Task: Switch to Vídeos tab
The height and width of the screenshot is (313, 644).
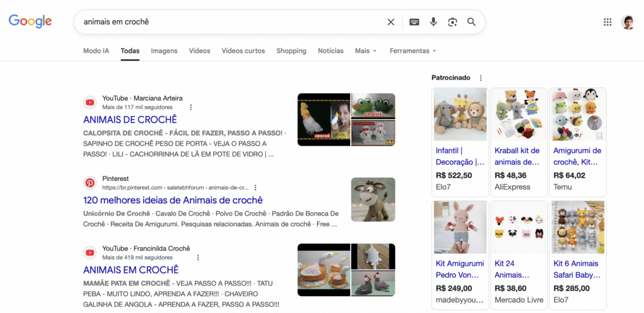Action: [199, 51]
